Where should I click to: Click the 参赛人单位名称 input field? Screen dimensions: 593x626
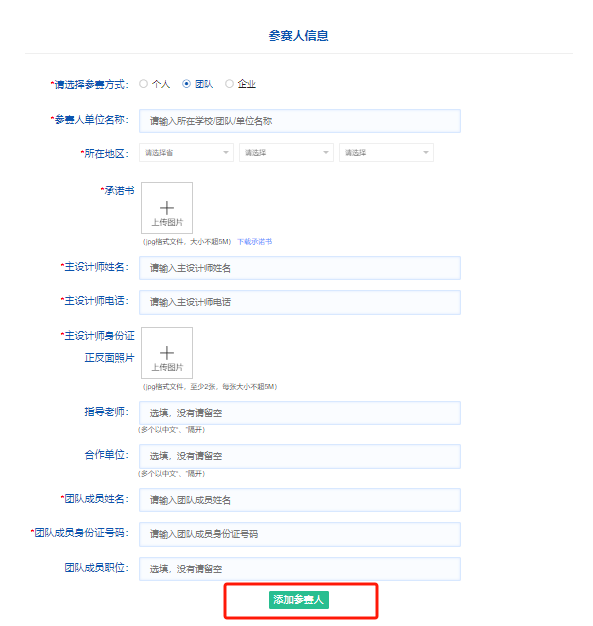pyautogui.click(x=300, y=121)
